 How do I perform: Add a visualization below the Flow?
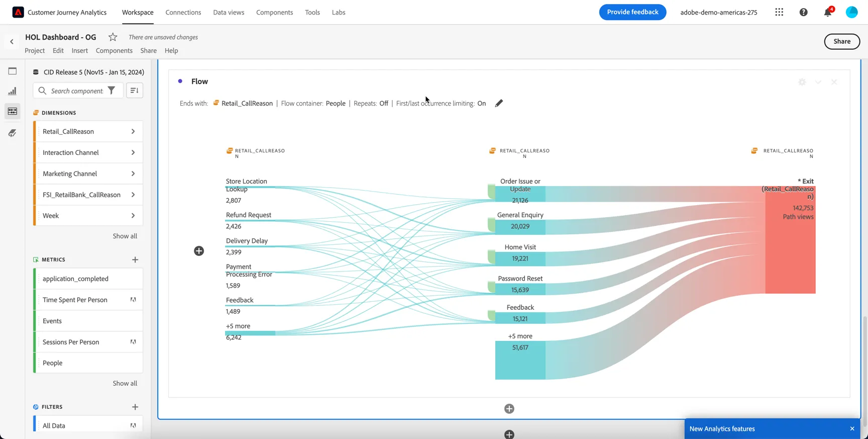coord(509,409)
